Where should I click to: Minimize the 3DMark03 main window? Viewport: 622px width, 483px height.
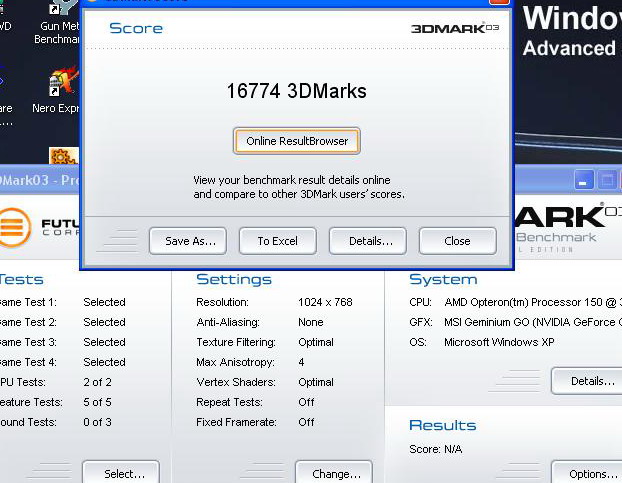[584, 180]
